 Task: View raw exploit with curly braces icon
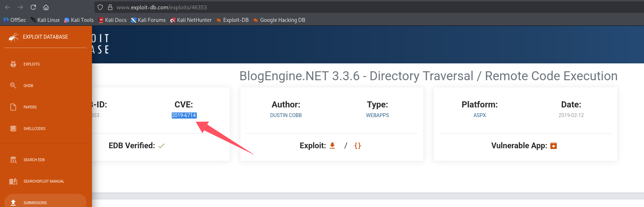(x=357, y=145)
